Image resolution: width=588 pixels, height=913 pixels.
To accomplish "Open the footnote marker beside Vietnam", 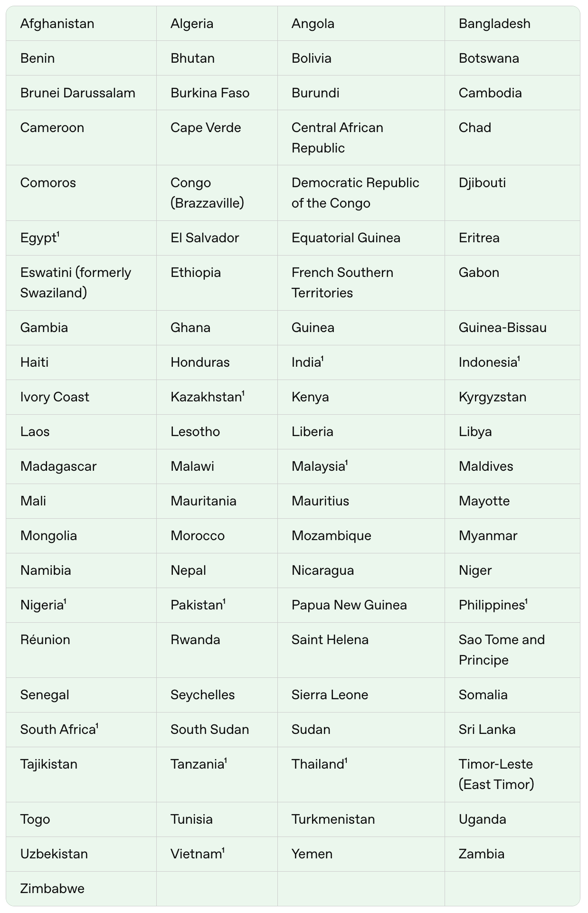I will (x=223, y=850).
